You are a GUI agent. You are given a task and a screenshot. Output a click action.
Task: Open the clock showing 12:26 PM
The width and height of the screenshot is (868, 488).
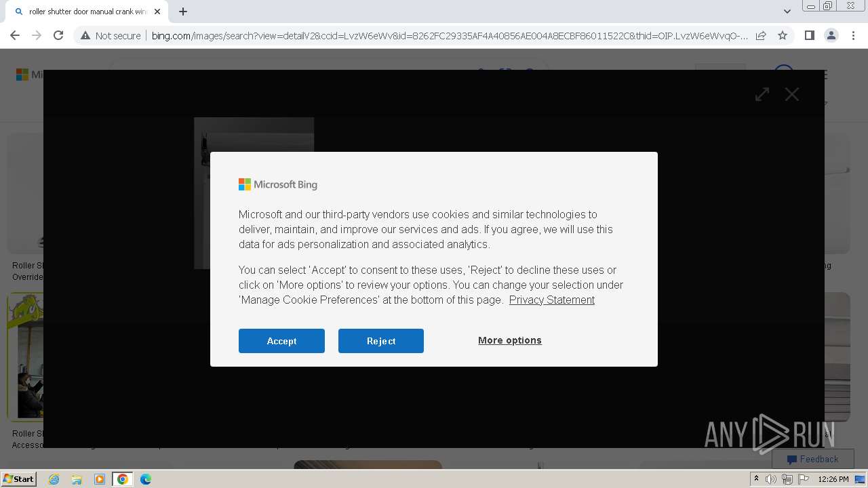point(833,479)
